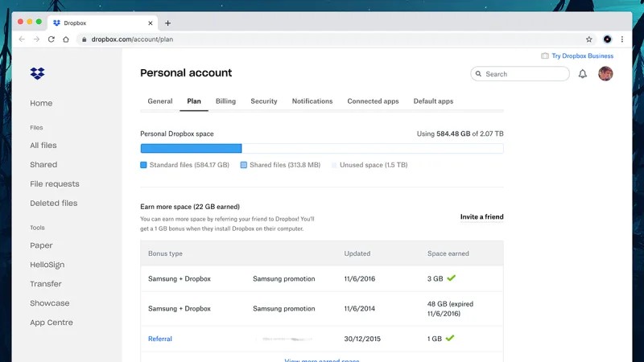Open HelloSign in sidebar

tap(47, 265)
